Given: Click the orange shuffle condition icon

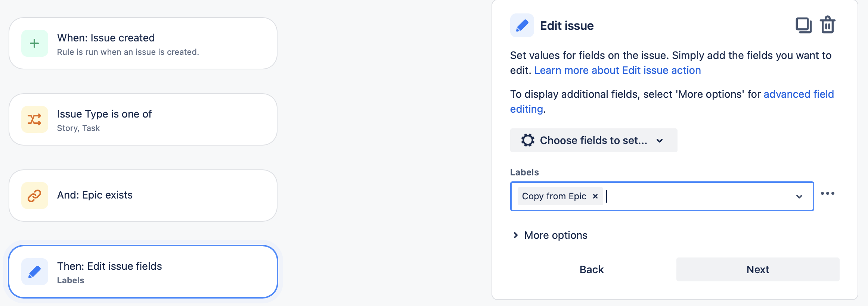Looking at the screenshot, I should (34, 120).
